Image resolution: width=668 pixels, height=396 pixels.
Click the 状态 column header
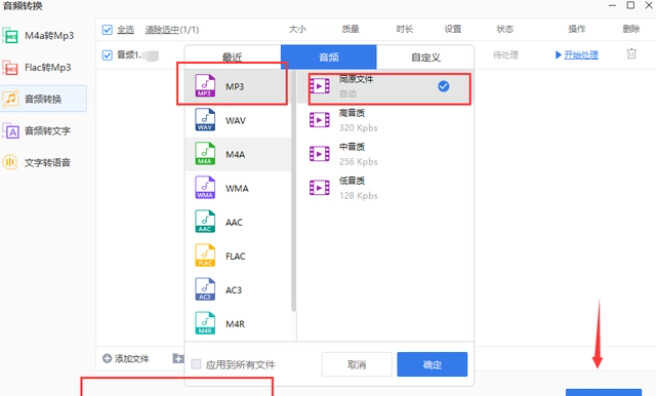505,29
